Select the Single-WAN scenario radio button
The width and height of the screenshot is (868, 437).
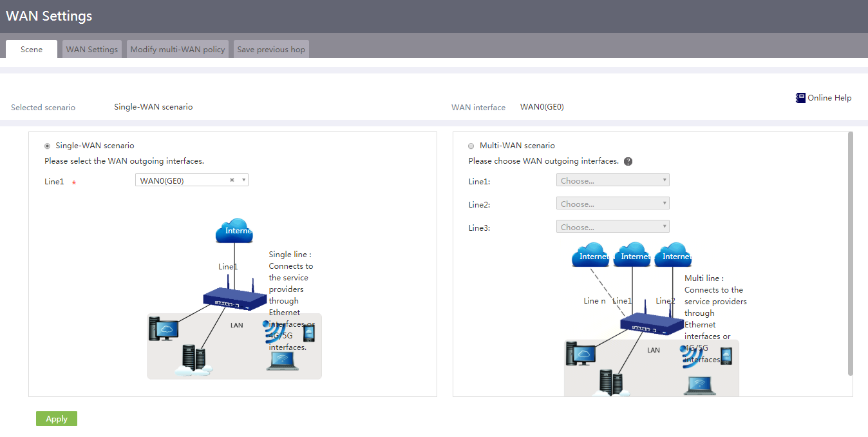(x=48, y=146)
